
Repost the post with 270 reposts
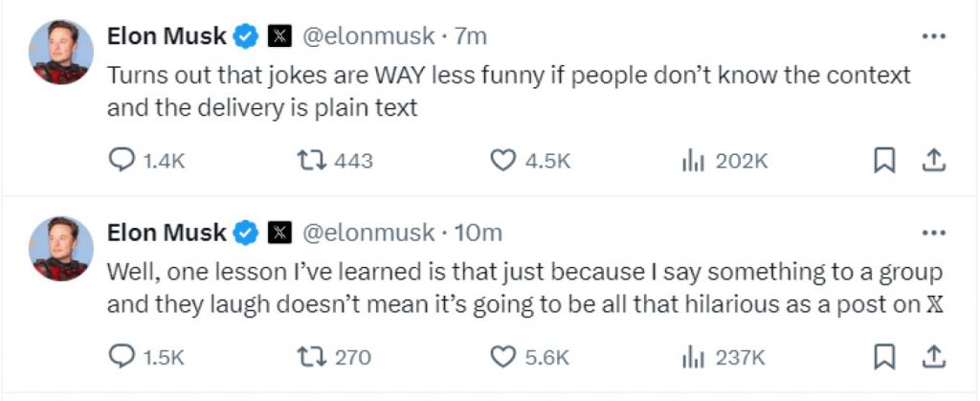(311, 357)
